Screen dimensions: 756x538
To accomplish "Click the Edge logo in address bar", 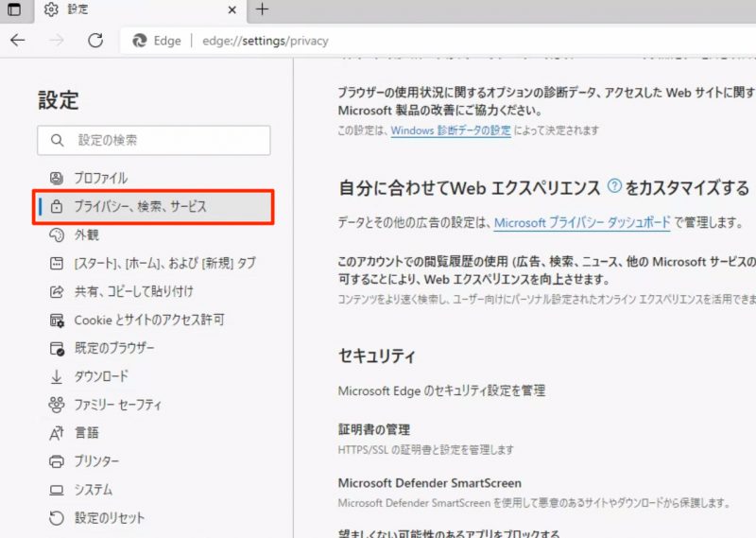I will tap(140, 41).
